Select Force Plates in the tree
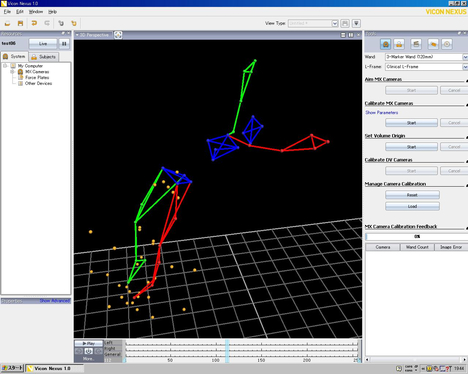Viewport: 468px width, 374px height. tap(37, 77)
